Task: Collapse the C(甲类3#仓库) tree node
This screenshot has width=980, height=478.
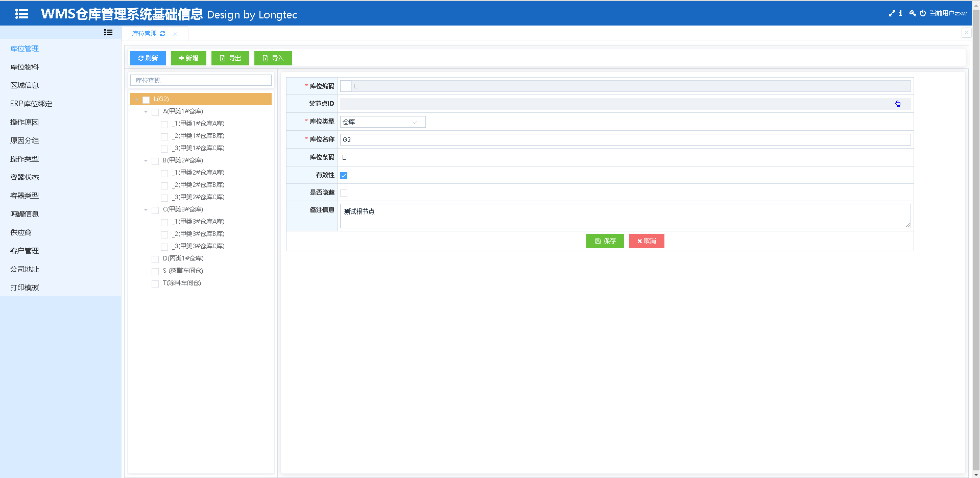Action: click(x=146, y=210)
